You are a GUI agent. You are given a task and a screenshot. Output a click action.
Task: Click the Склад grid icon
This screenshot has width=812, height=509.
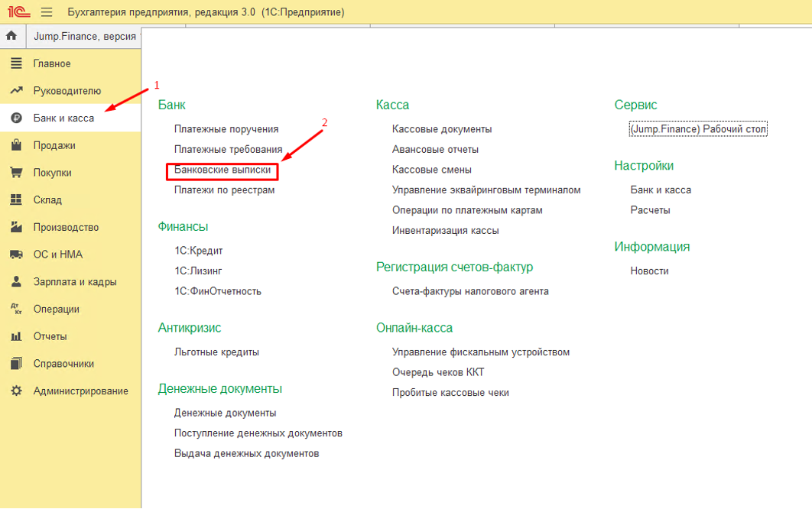click(16, 200)
